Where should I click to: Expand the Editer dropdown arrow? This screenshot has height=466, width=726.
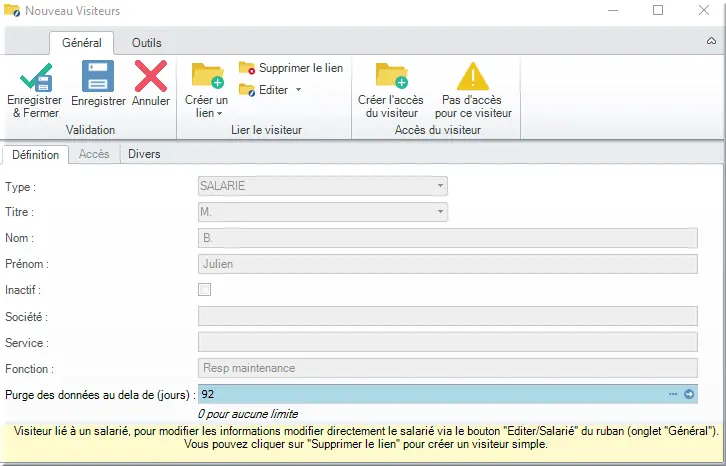(x=299, y=90)
